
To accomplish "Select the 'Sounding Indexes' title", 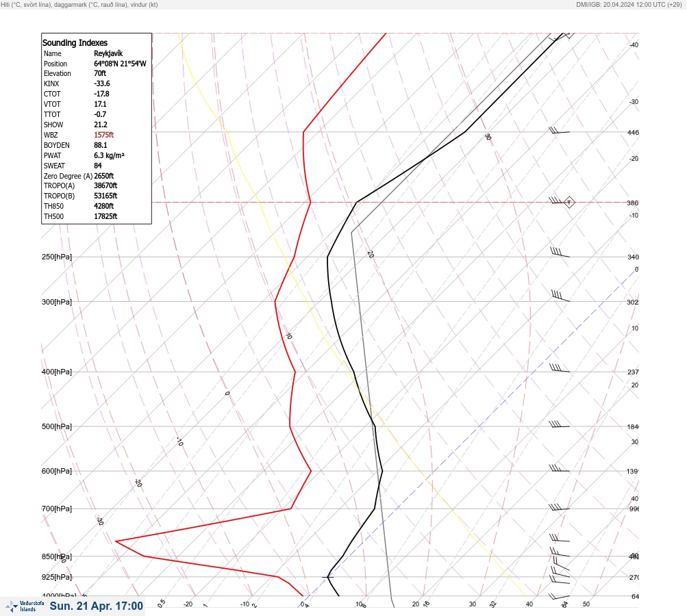I will point(75,43).
